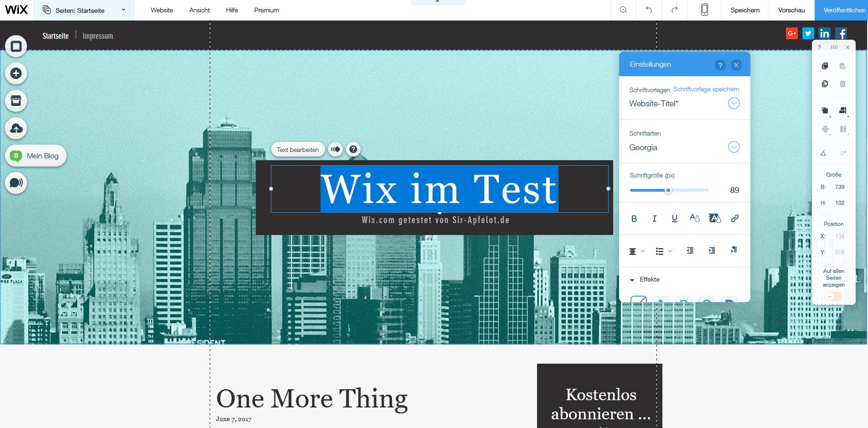Image resolution: width=868 pixels, height=428 pixels.
Task: Click the LinkedIn social icon
Action: click(x=825, y=33)
